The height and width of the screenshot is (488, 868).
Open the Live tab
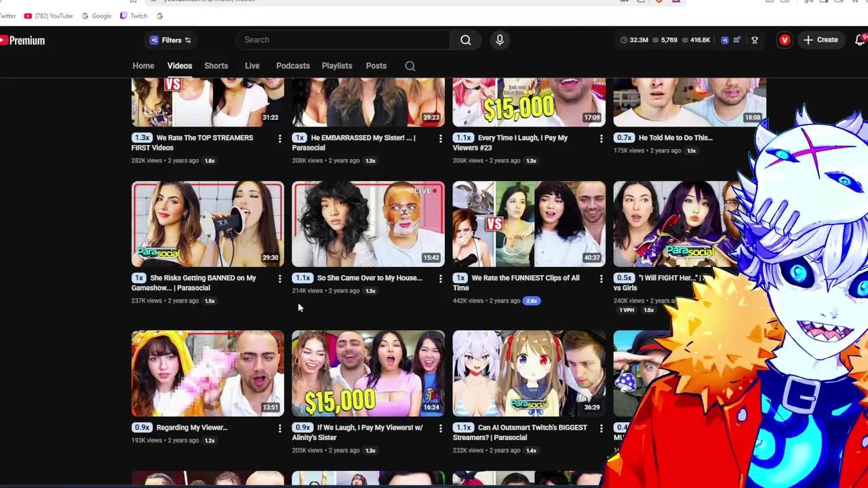(x=252, y=66)
